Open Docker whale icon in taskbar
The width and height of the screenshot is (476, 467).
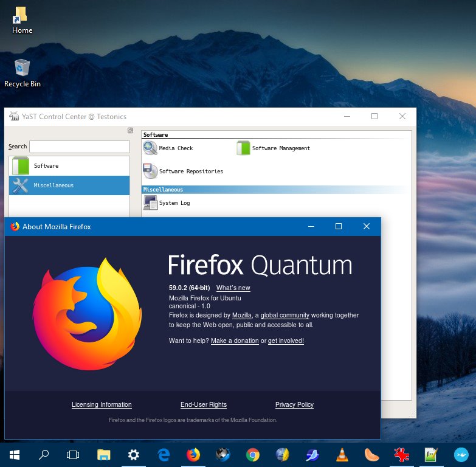pyautogui.click(x=461, y=455)
